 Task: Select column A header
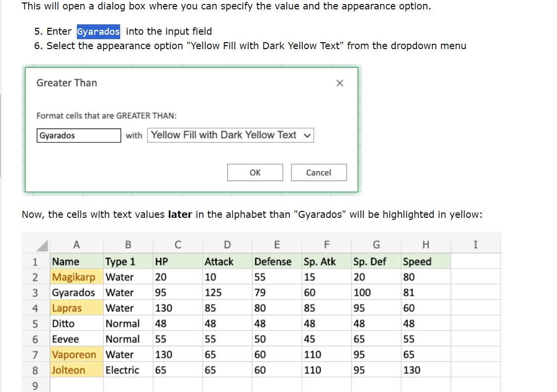pyautogui.click(x=76, y=245)
